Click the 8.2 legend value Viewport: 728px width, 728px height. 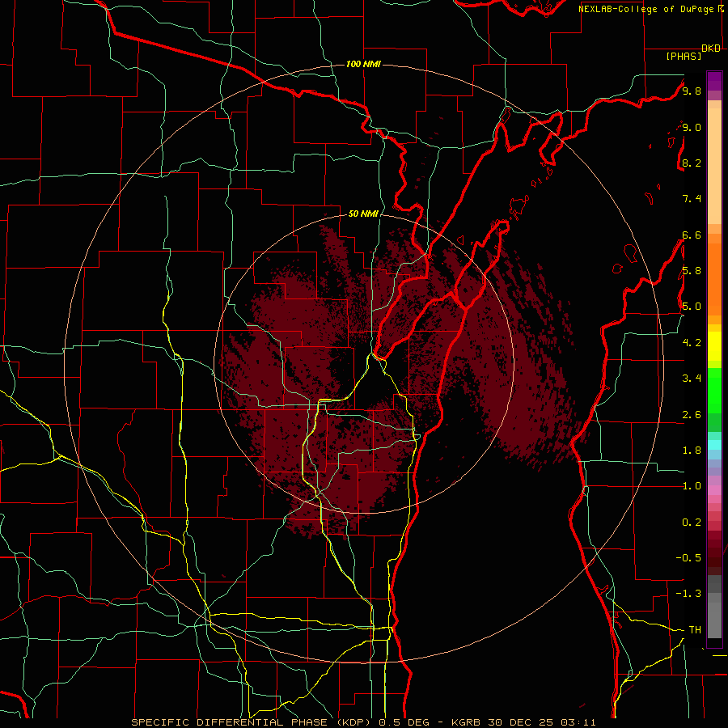click(x=692, y=163)
